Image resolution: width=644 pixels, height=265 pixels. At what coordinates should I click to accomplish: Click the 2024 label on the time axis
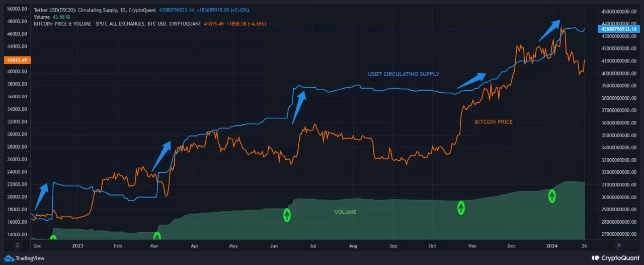tap(552, 246)
